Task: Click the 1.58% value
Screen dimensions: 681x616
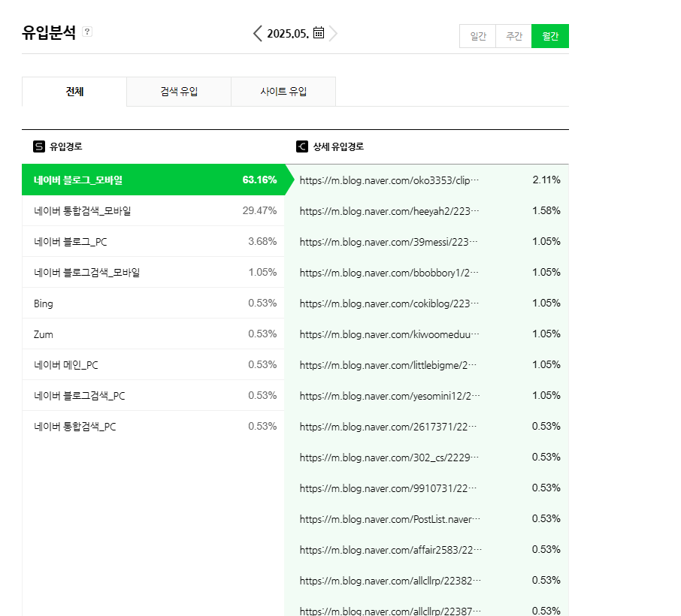Action: [x=546, y=210]
